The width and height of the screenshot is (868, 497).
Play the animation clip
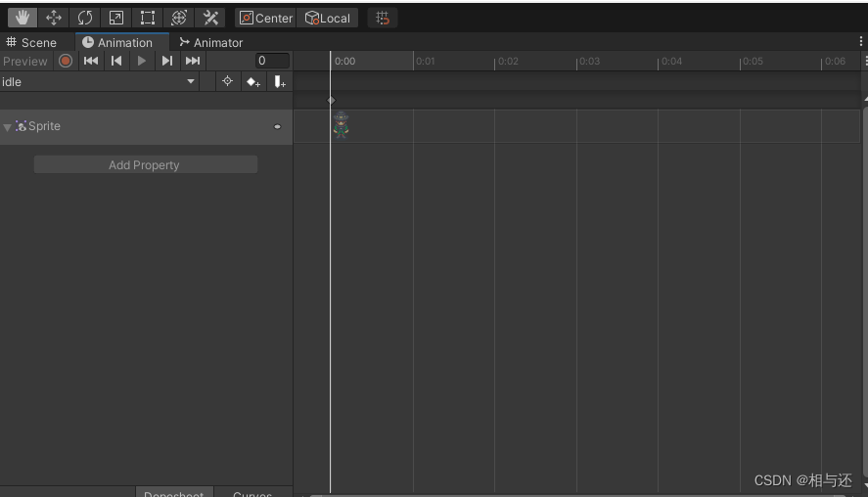coord(142,61)
